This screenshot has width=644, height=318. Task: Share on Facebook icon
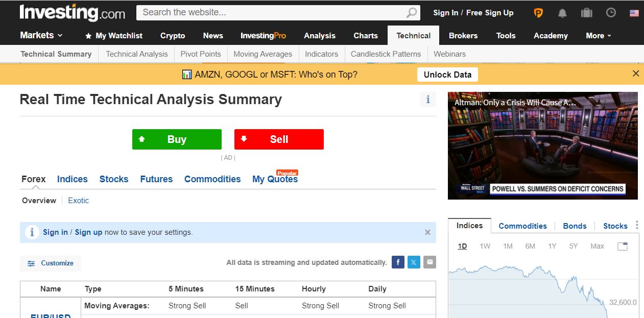click(x=398, y=262)
